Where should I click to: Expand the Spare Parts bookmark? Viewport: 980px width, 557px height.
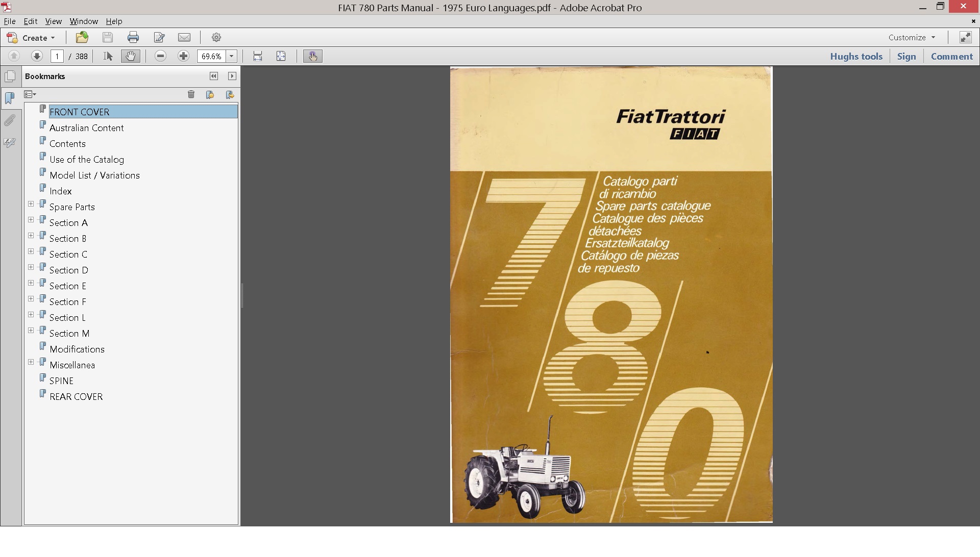tap(31, 204)
